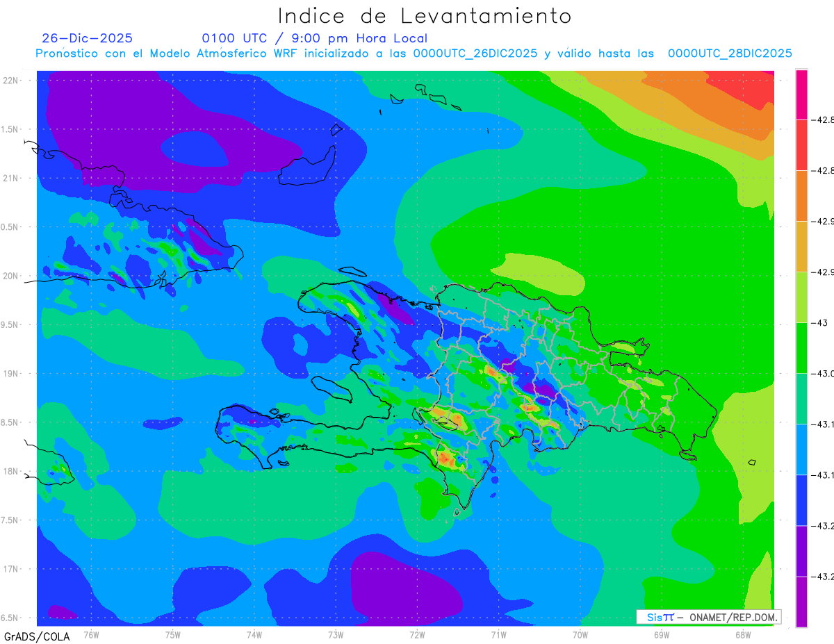Click the royal blue color scale segment
834x644 pixels.
(801, 499)
